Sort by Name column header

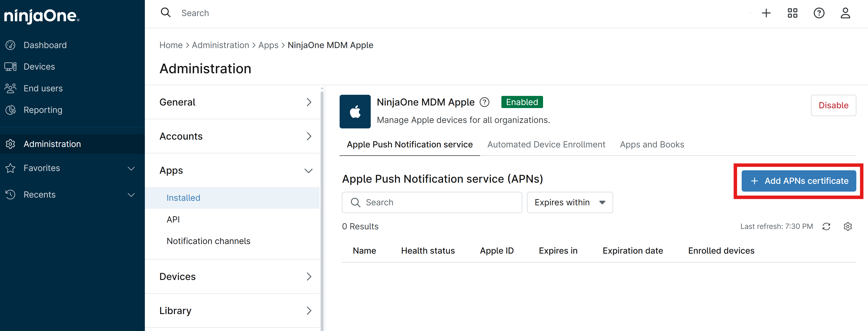[x=364, y=251]
